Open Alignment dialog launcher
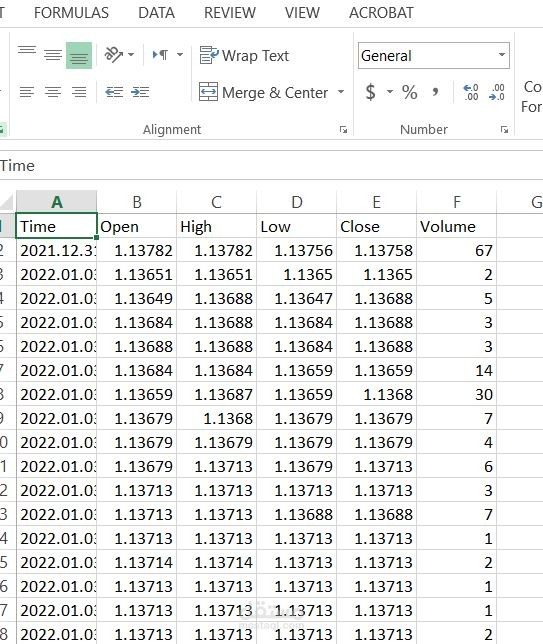 click(343, 130)
